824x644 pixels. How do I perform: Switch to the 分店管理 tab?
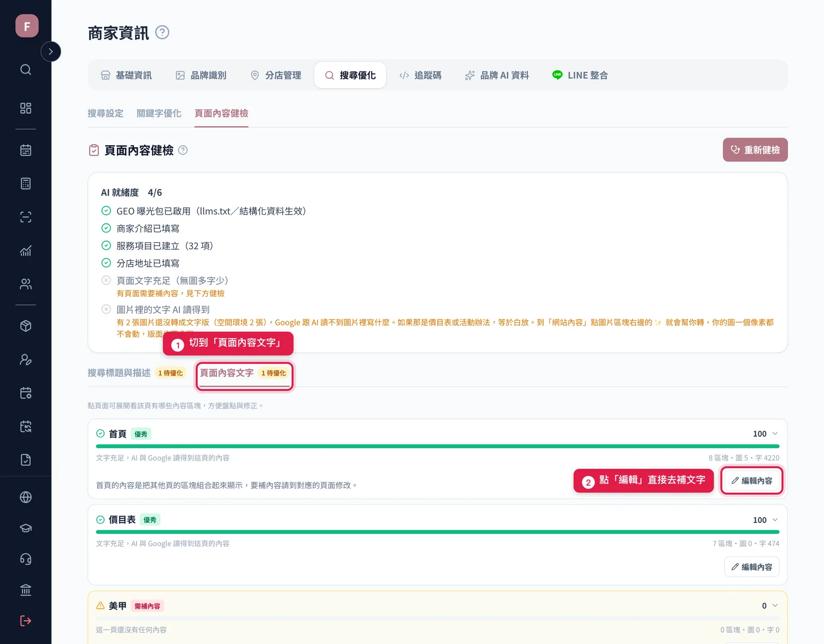point(276,75)
